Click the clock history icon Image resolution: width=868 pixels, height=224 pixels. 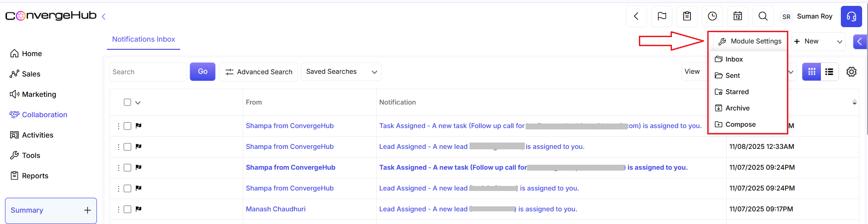click(x=712, y=17)
